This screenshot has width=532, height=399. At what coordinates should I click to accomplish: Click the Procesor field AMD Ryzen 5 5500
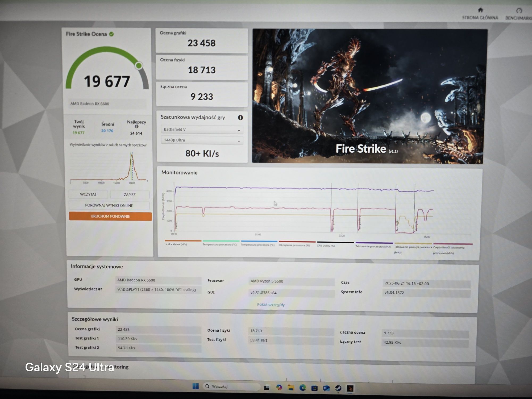coord(291,281)
